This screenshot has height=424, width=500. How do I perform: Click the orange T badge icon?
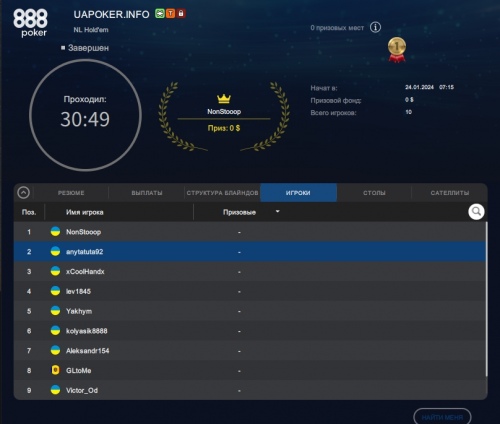click(170, 14)
